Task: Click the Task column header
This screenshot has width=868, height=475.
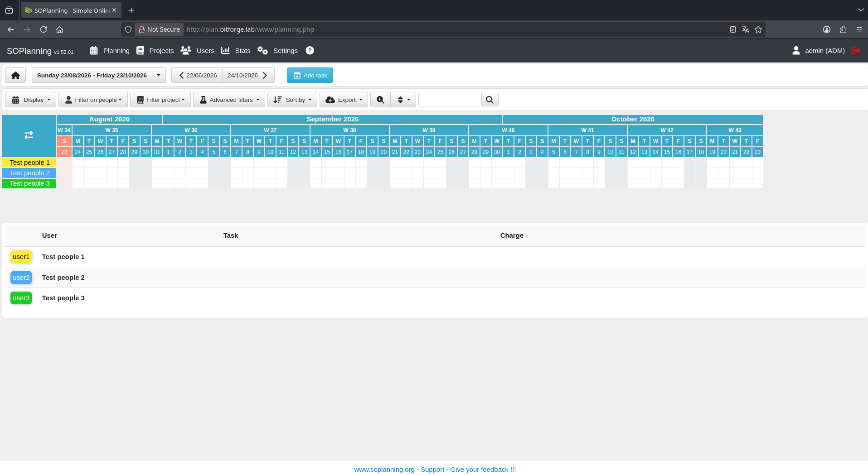Action: (x=230, y=235)
